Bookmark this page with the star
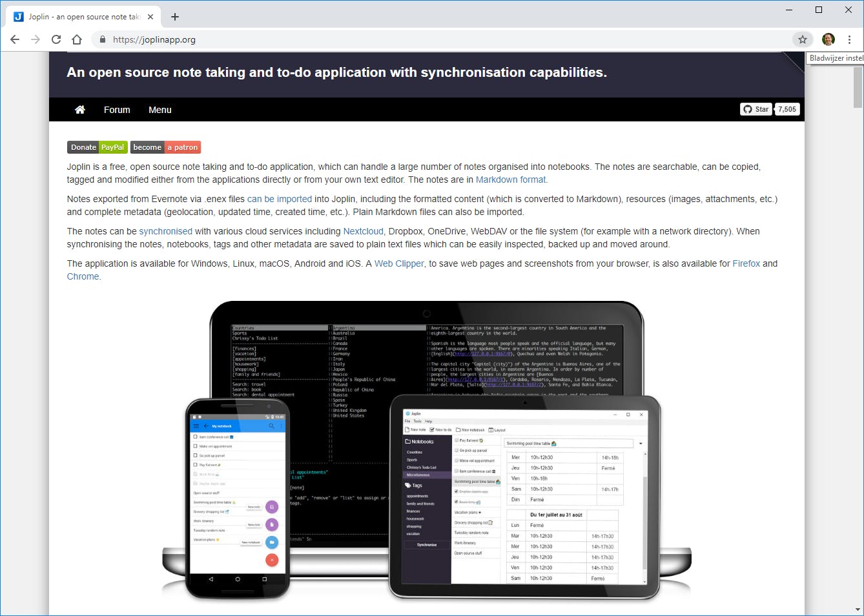This screenshot has height=616, width=864. [803, 39]
